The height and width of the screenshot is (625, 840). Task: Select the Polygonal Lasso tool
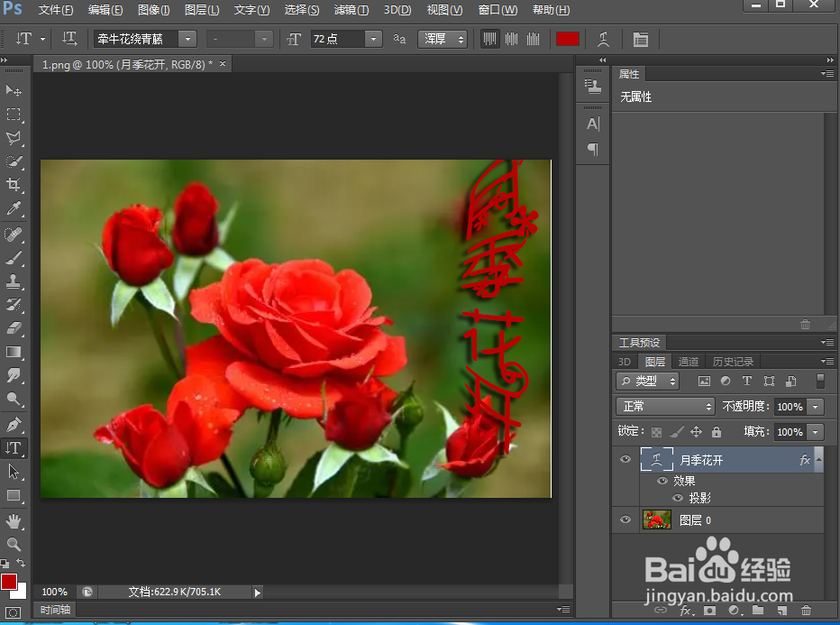(x=14, y=137)
